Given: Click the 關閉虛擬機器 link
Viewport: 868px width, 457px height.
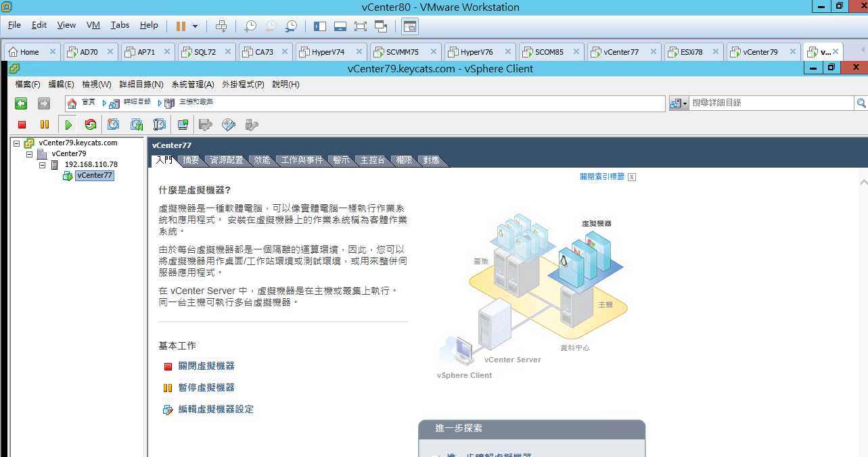Looking at the screenshot, I should [206, 366].
